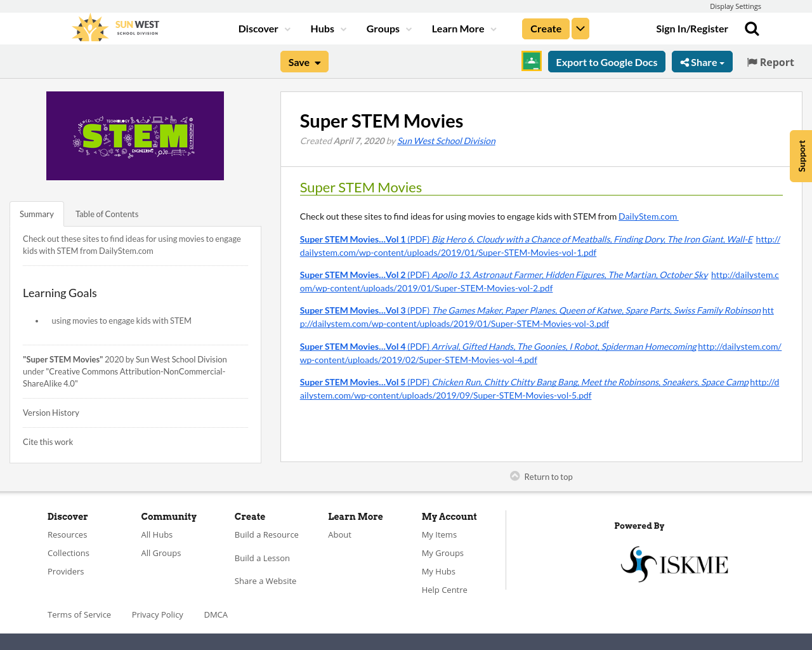Open the Learn More menu
The width and height of the screenshot is (812, 650).
pos(463,27)
